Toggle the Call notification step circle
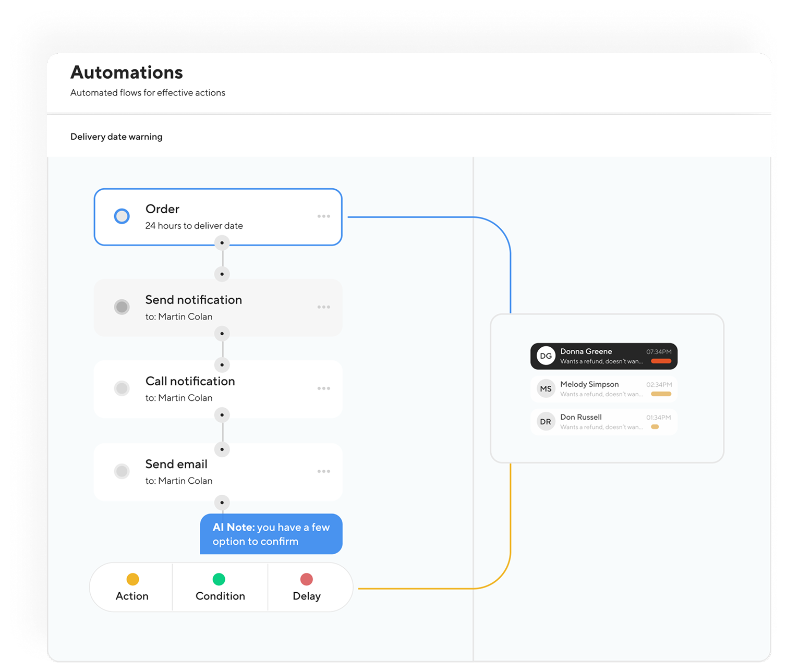The image size is (787, 672). point(122,388)
